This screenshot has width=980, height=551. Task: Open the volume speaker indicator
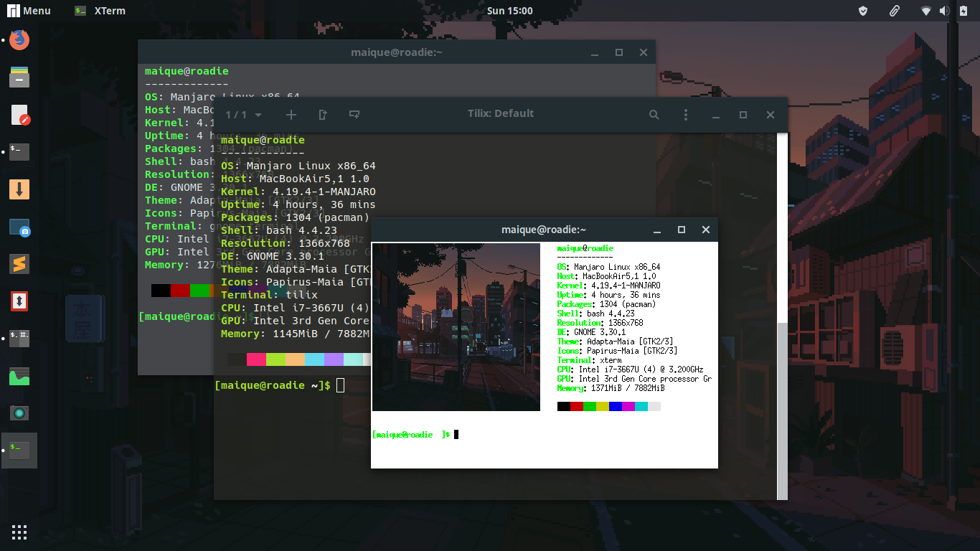945,11
